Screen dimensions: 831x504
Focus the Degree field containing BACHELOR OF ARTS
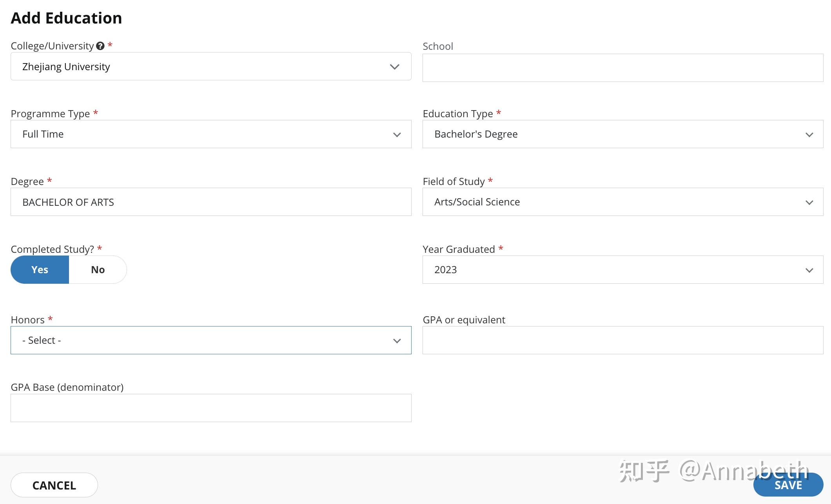click(x=210, y=202)
